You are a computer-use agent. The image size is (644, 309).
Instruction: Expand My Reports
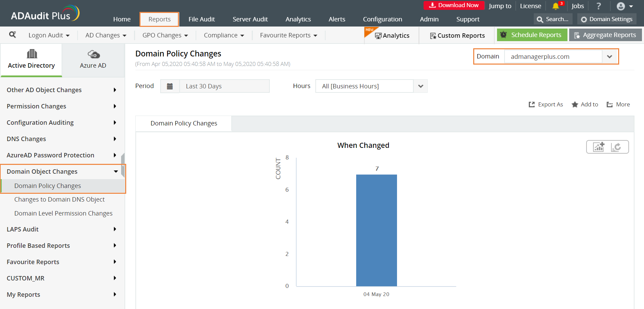pos(62,295)
